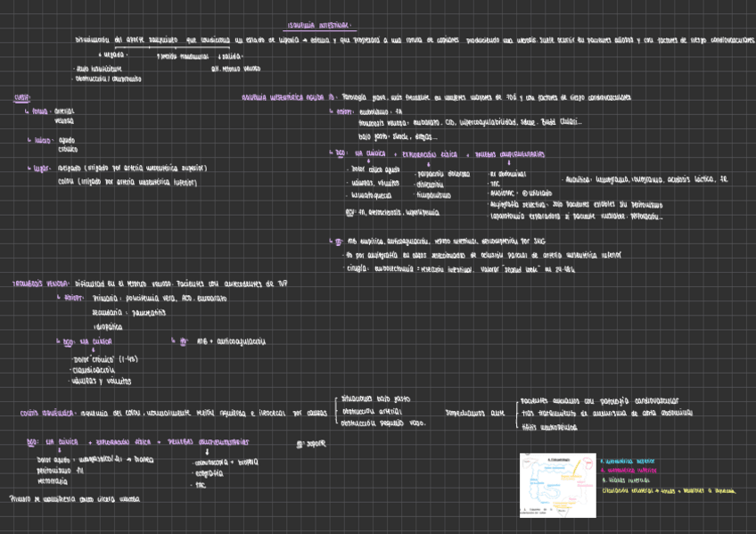This screenshot has width=756, height=534.
Task: Select the word 'rectorragia'
Action: coord(53,481)
